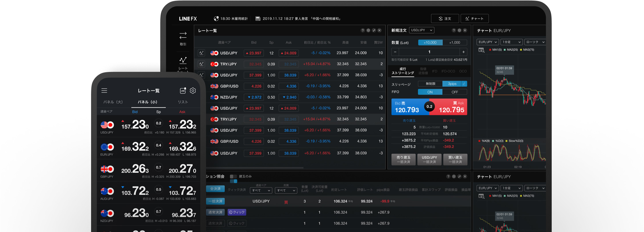Viewport: 644px width, 232px height.
Task: Click indicator search icon in upper chart
Action: pyautogui.click(x=481, y=50)
